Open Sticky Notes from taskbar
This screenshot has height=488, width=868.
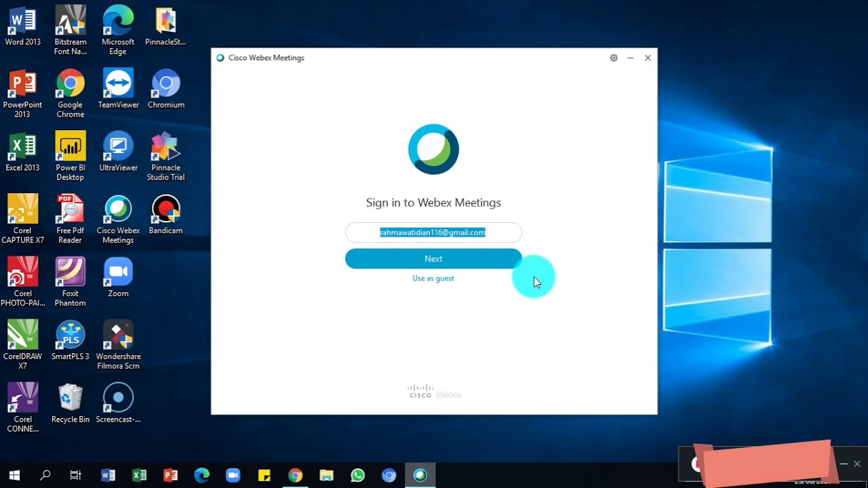264,475
